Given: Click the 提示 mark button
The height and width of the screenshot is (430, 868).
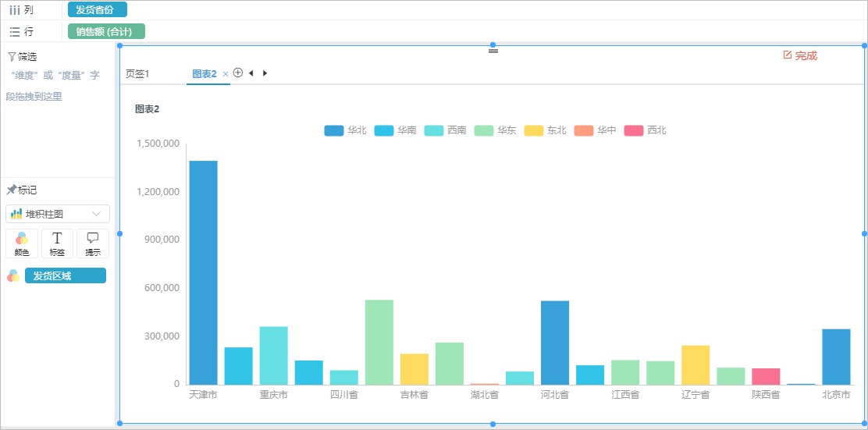Looking at the screenshot, I should (x=92, y=243).
